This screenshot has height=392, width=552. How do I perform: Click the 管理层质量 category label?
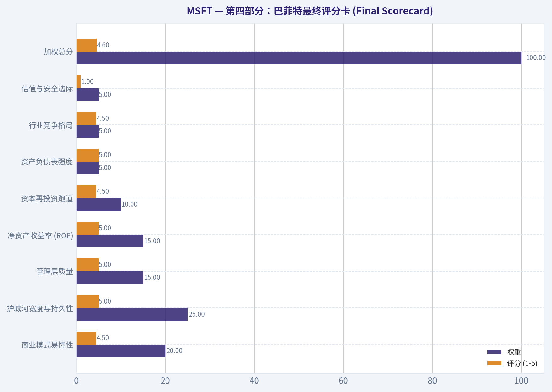pos(54,271)
